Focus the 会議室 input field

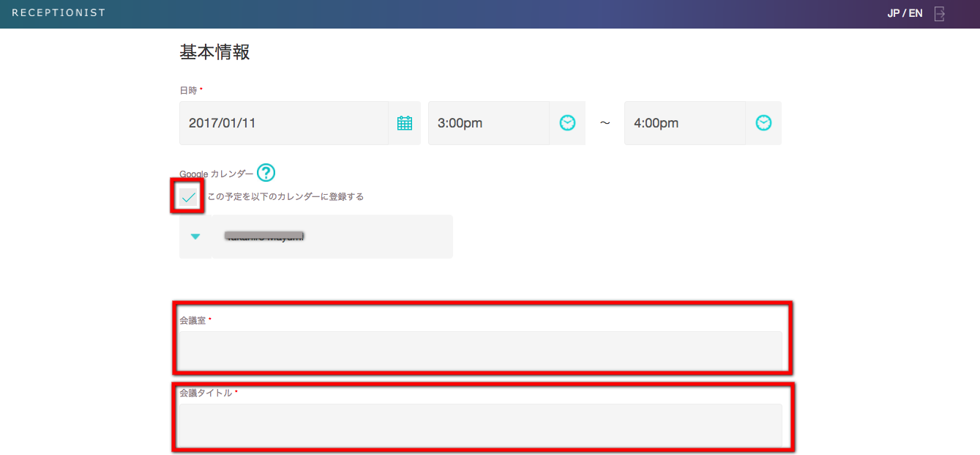[480, 350]
